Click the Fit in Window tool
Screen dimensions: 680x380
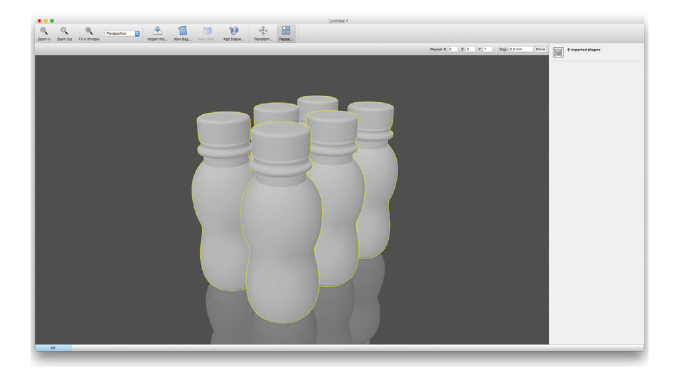[x=89, y=33]
